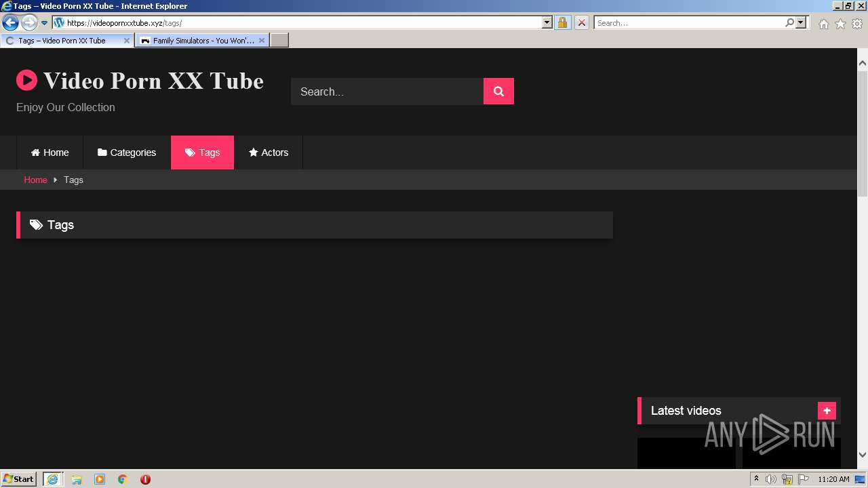
Task: Click the plus button beside Latest videos
Action: 827,411
